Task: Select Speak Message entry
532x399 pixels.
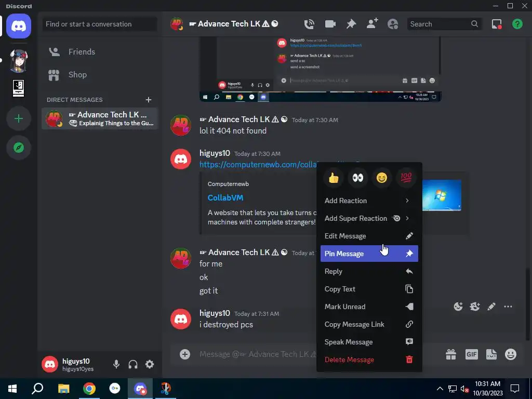Action: 369,342
